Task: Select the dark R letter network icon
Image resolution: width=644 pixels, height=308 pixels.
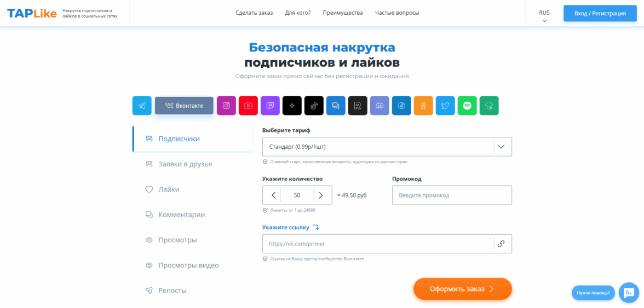Action: tap(358, 106)
